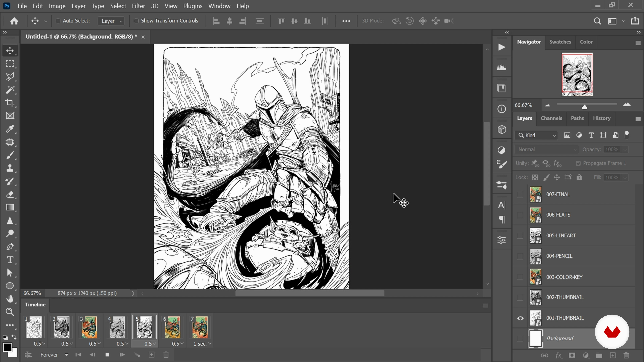Toggle the Propagate Frame 1 checkbox
Viewport: 644px width, 362px height.
pos(578,163)
